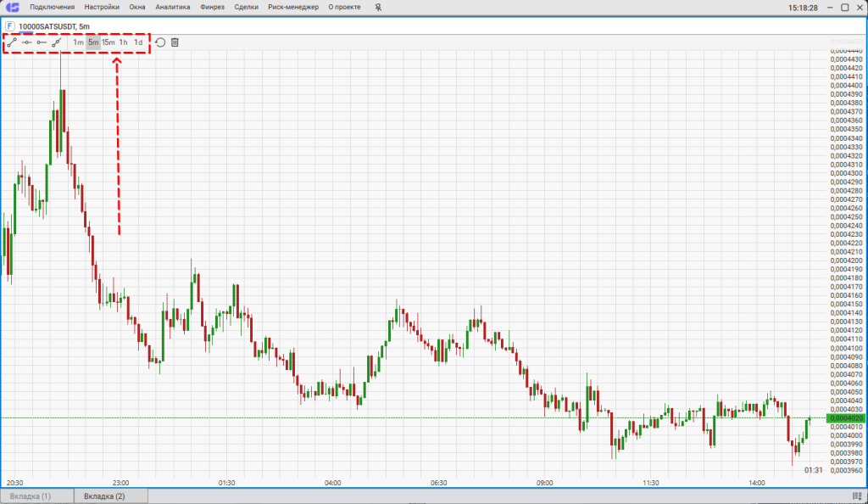The width and height of the screenshot is (868, 504).
Task: Click the current price label 0,0004020
Action: click(x=844, y=418)
